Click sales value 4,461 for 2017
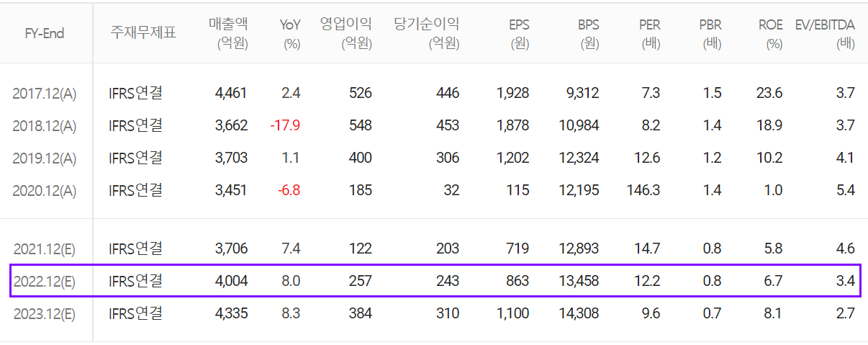 coord(231,93)
